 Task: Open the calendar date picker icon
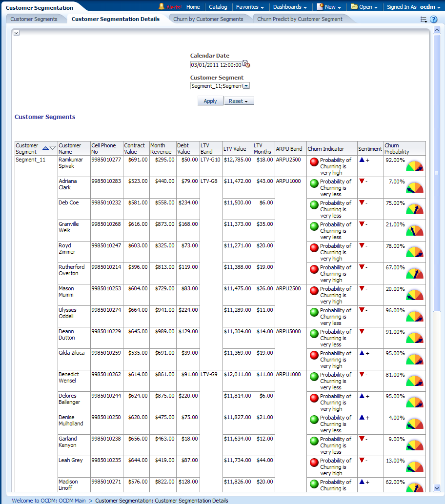(246, 64)
